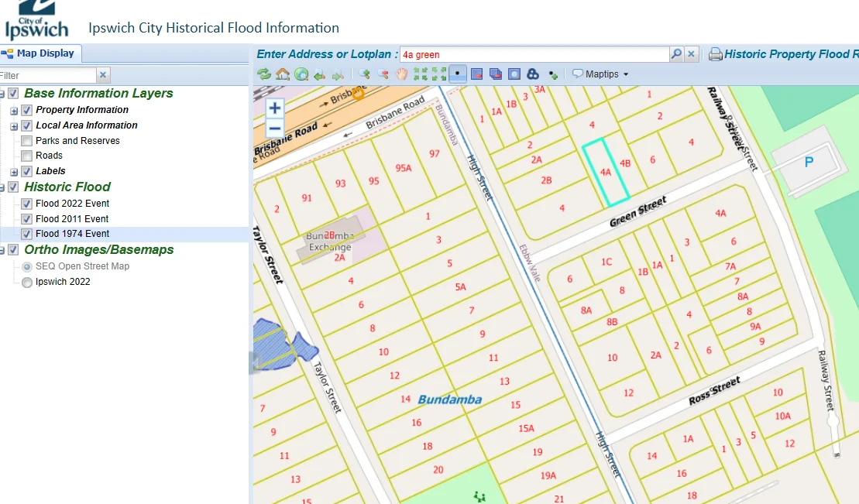Select the pan hand tool
Screen dimensions: 859x504
click(x=402, y=74)
